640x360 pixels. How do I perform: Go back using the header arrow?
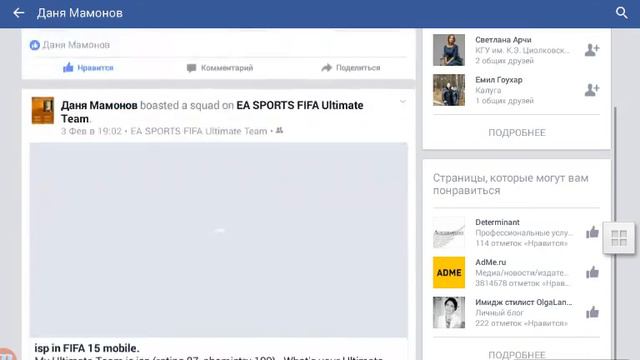pos(19,13)
